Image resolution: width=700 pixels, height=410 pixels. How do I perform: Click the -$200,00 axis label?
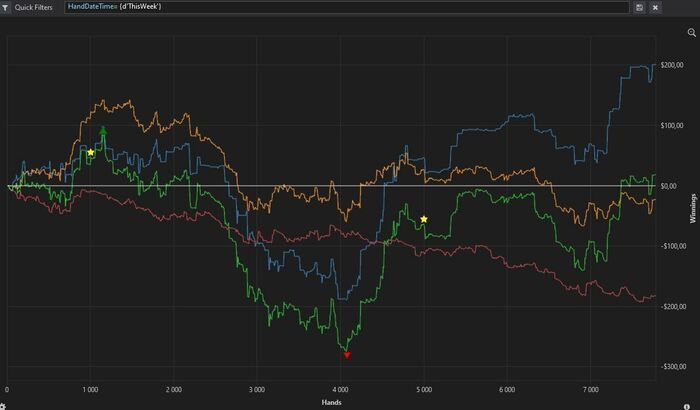click(673, 306)
